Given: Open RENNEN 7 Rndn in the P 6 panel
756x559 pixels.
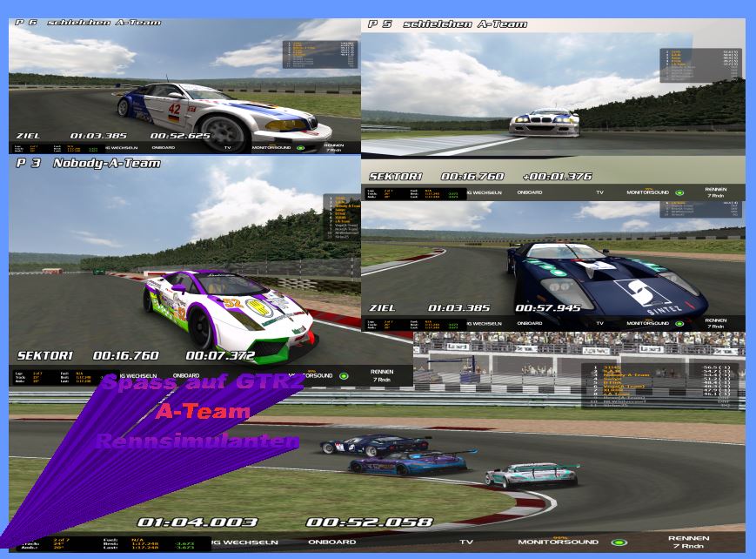Looking at the screenshot, I should click(332, 147).
